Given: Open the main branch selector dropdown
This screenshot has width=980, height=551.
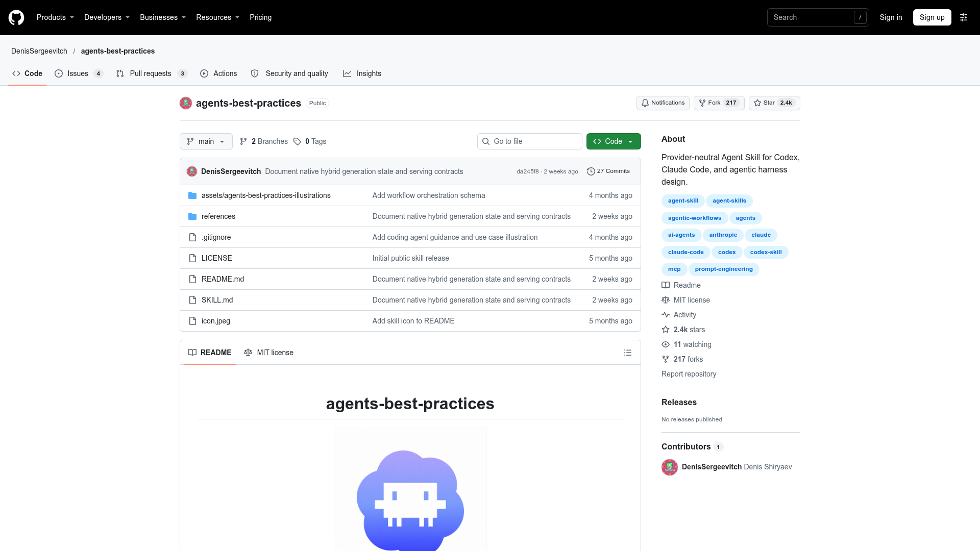Looking at the screenshot, I should [x=206, y=141].
